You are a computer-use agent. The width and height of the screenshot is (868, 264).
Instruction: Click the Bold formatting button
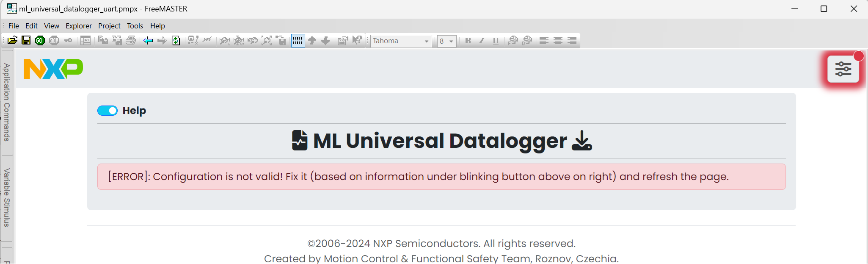468,41
